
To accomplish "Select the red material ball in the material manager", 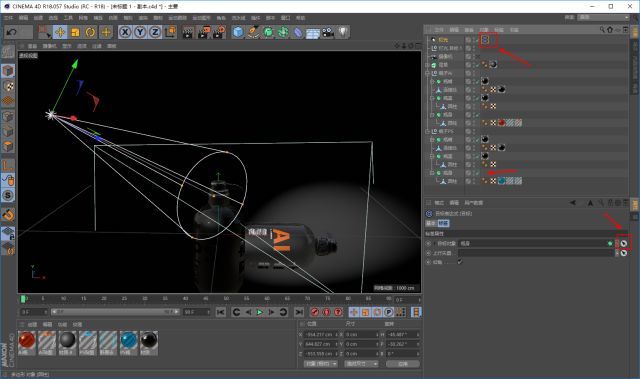I will pos(27,340).
